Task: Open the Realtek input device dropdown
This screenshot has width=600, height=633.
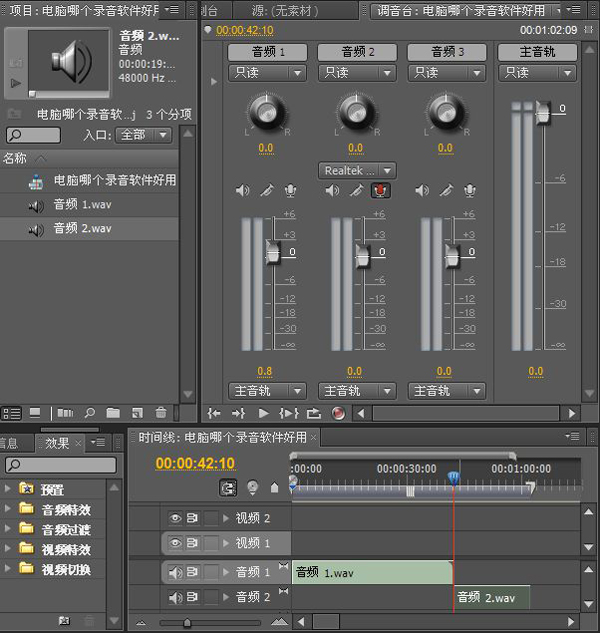Action: 357,171
